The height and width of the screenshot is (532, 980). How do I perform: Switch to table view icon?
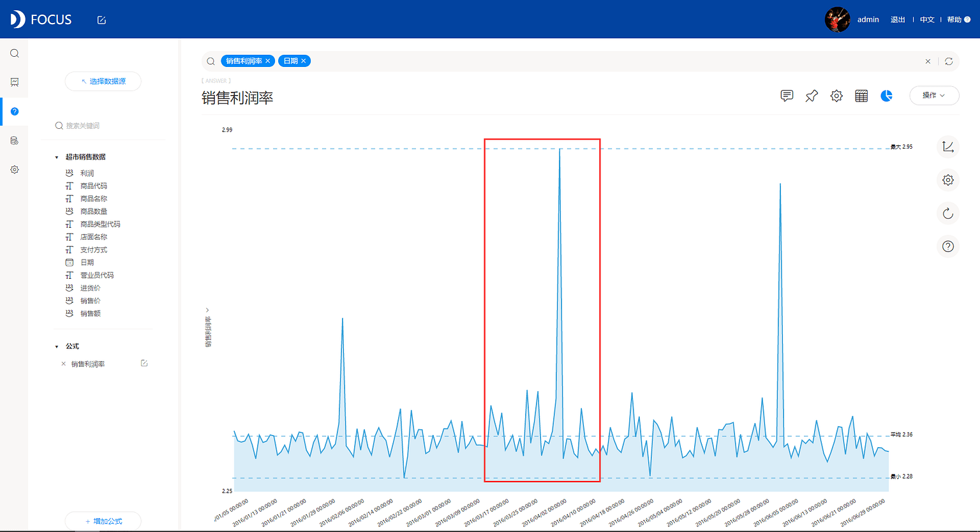(x=861, y=96)
